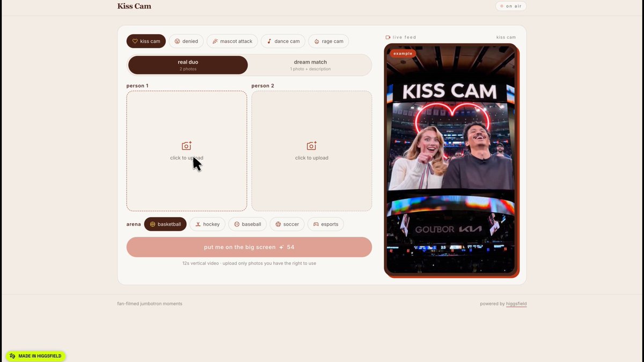Open the higgsfield link in footer
This screenshot has height=362, width=644.
(x=516, y=304)
